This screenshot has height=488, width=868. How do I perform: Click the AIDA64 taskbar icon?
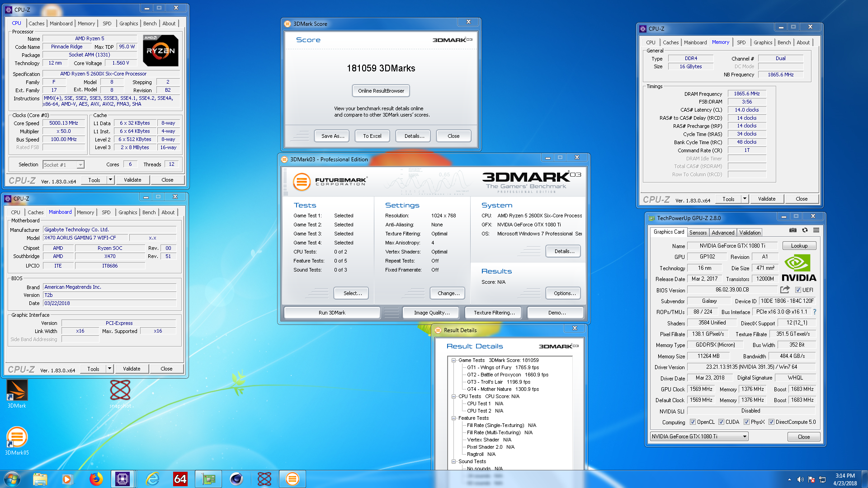pos(180,479)
